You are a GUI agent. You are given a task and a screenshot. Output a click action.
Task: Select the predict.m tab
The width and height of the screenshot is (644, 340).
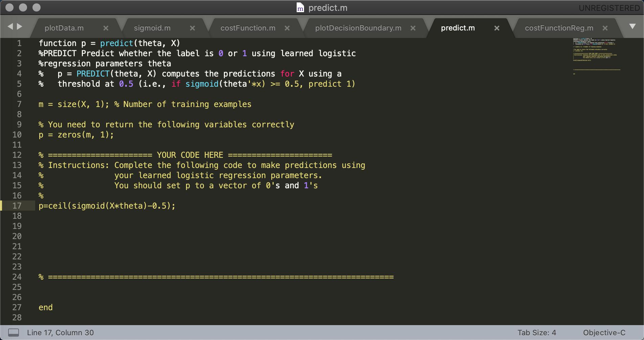point(458,28)
